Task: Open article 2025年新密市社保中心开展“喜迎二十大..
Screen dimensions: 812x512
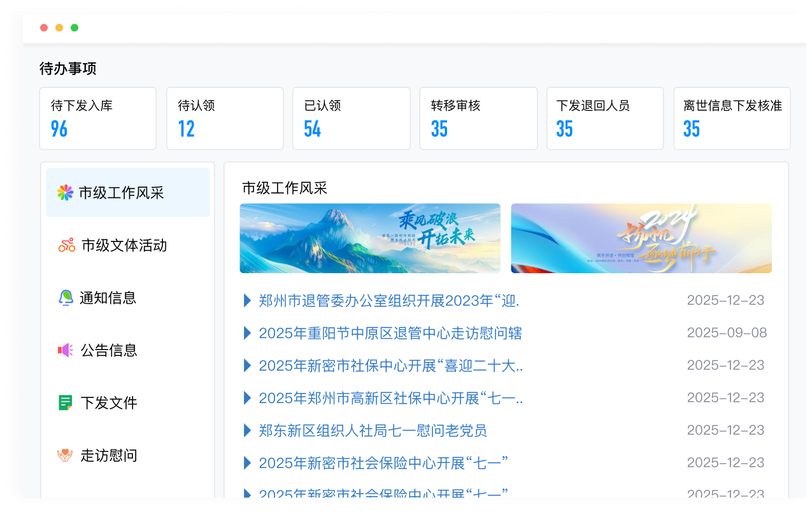Action: [391, 366]
